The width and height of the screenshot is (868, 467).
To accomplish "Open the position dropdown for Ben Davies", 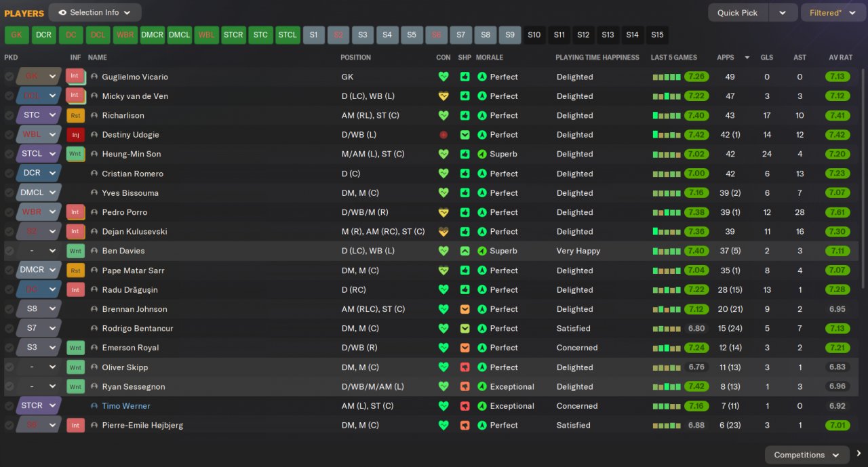I will [39, 251].
